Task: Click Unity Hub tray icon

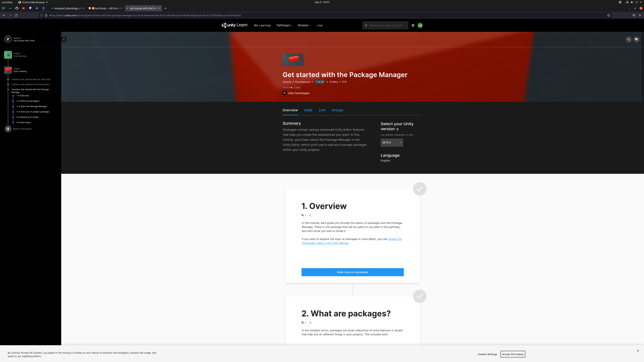Action: 620,2
